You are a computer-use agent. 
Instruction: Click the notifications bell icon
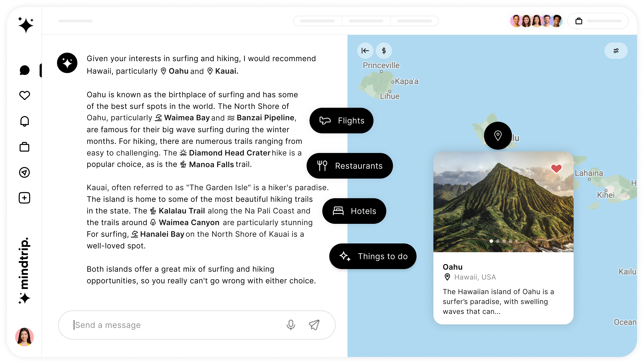24,121
